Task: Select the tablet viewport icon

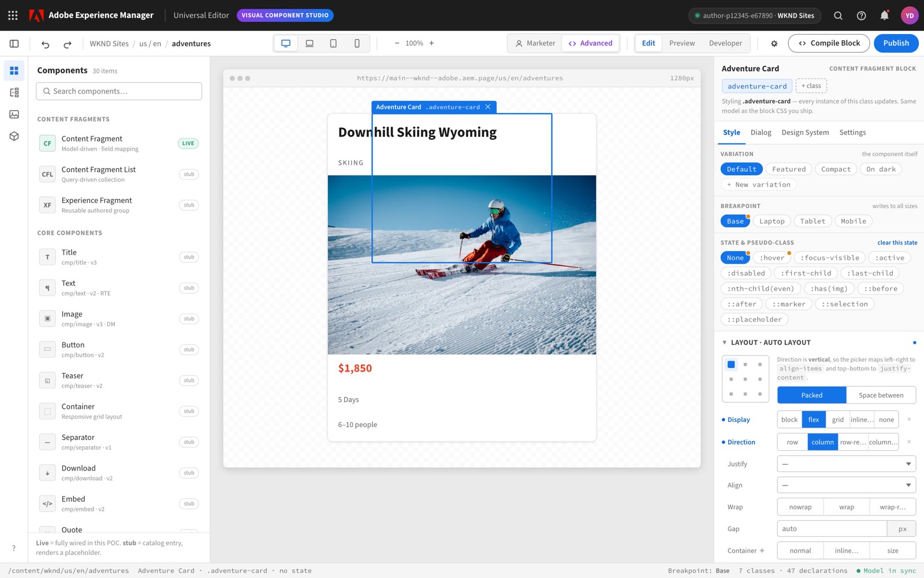Action: [x=333, y=43]
